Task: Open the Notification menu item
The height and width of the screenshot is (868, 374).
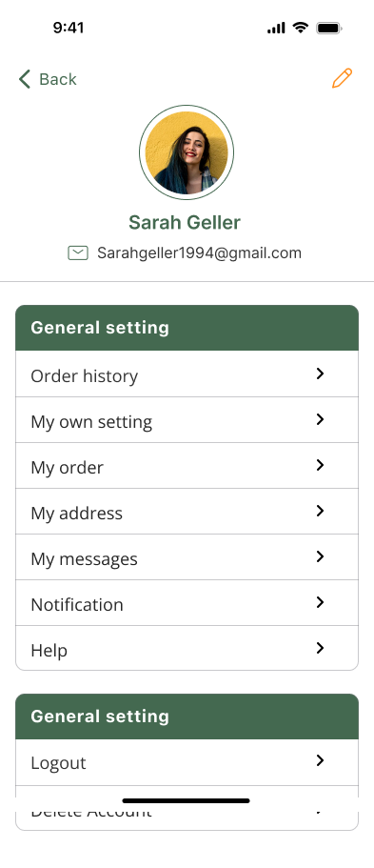Action: point(187,603)
